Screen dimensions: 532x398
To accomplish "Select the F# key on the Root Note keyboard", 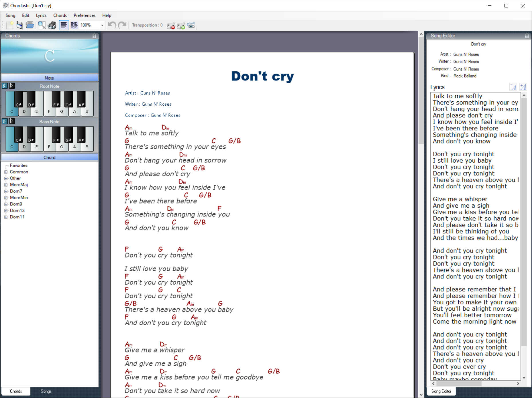I will [56, 100].
